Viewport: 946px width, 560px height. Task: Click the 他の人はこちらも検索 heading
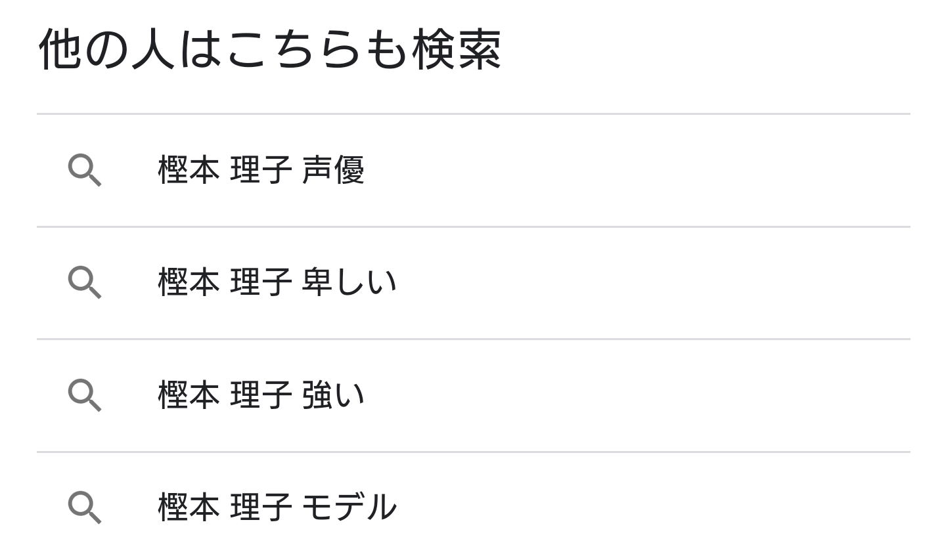[x=270, y=50]
